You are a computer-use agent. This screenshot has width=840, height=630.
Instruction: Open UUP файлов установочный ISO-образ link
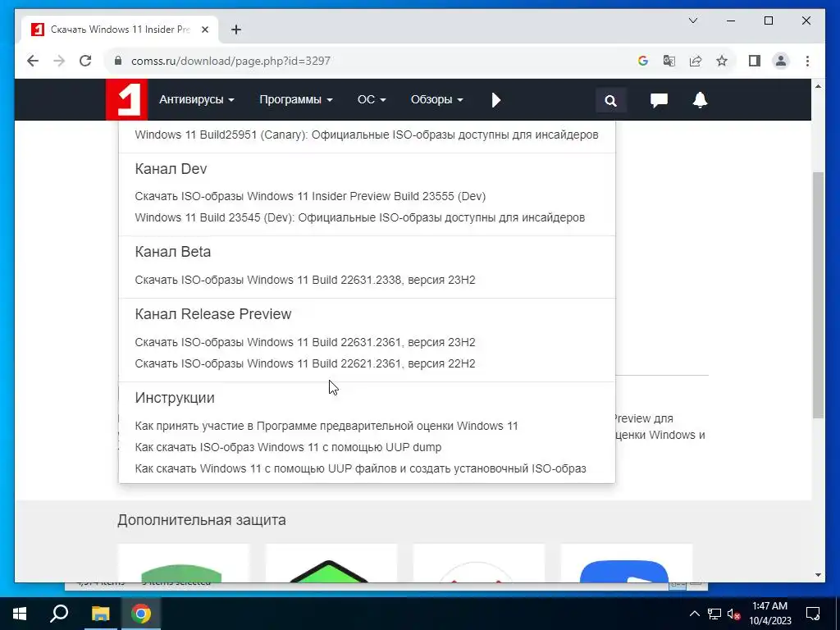(x=361, y=468)
